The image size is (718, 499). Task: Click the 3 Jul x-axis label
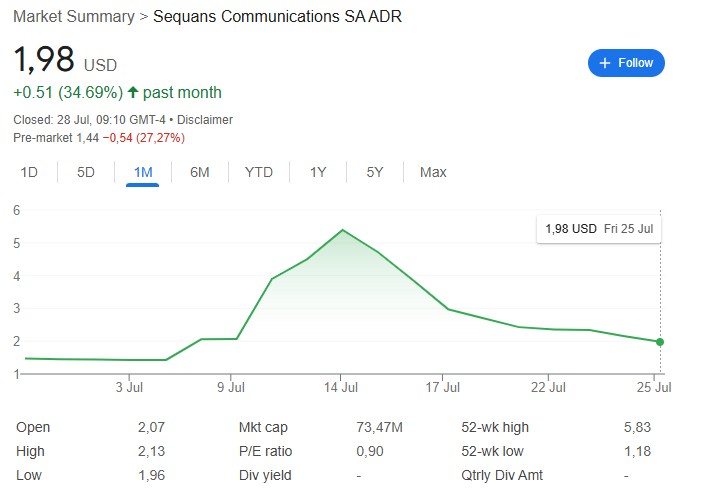(129, 387)
